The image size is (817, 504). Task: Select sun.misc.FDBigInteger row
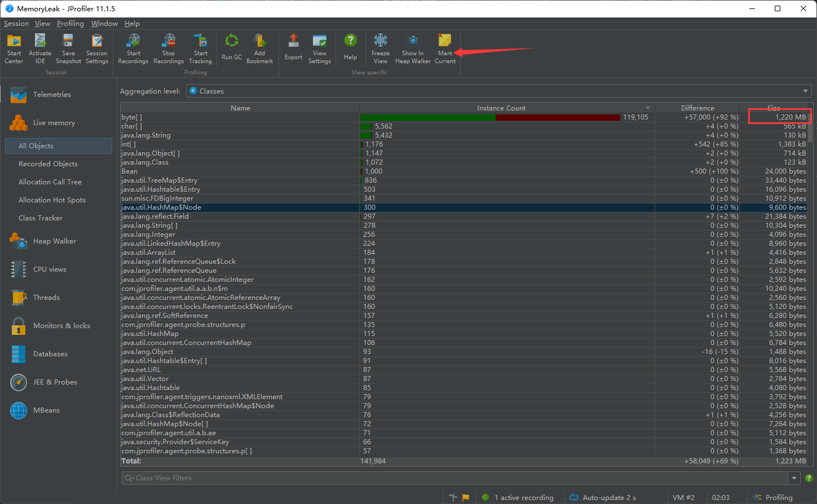[x=463, y=198]
